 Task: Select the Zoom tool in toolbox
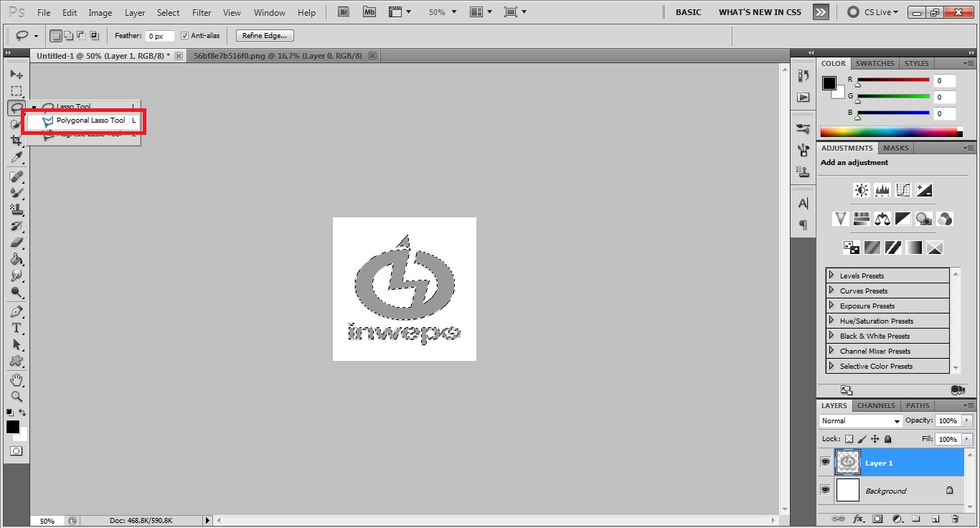(x=16, y=396)
